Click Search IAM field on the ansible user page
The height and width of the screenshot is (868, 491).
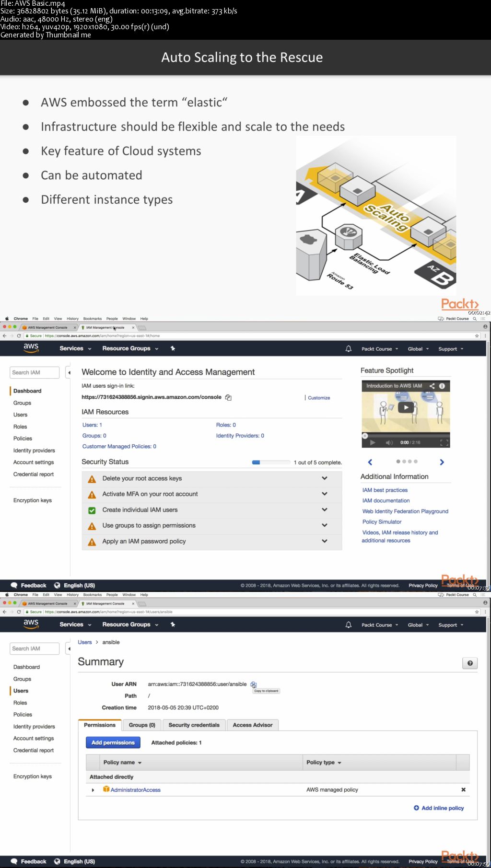pos(35,648)
